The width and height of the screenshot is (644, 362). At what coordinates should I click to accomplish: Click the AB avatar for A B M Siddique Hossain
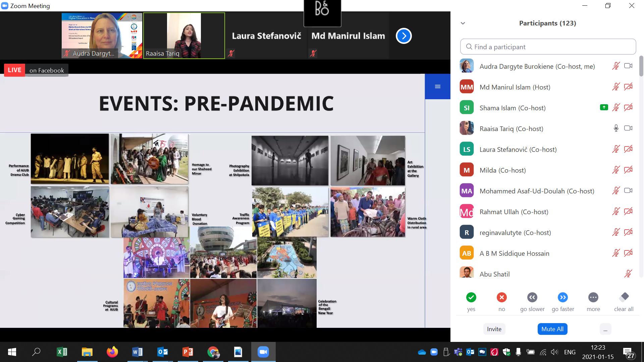(467, 253)
